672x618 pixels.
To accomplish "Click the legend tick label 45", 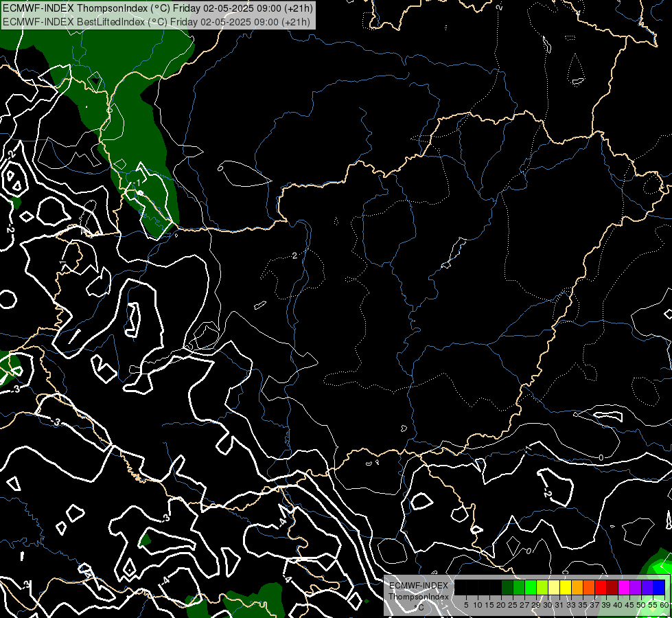I will (x=629, y=605).
